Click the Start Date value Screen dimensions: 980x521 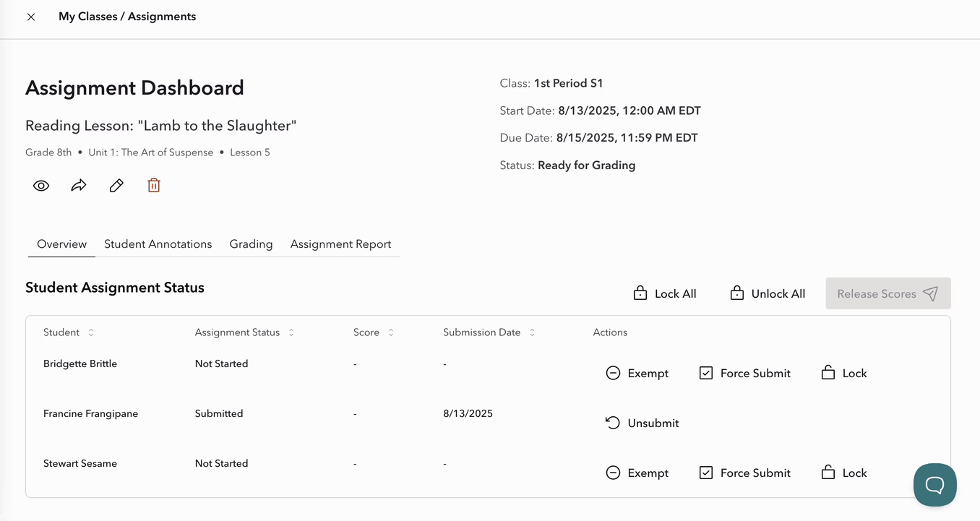pos(629,111)
